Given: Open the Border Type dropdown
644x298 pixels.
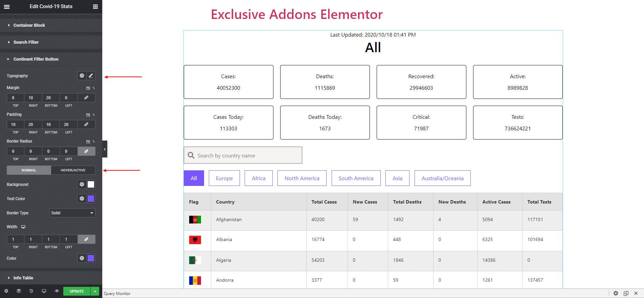Looking at the screenshot, I should 72,213.
